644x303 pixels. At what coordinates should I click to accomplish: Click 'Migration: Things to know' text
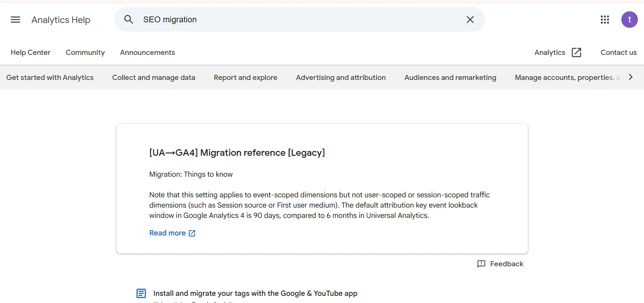[x=191, y=174]
